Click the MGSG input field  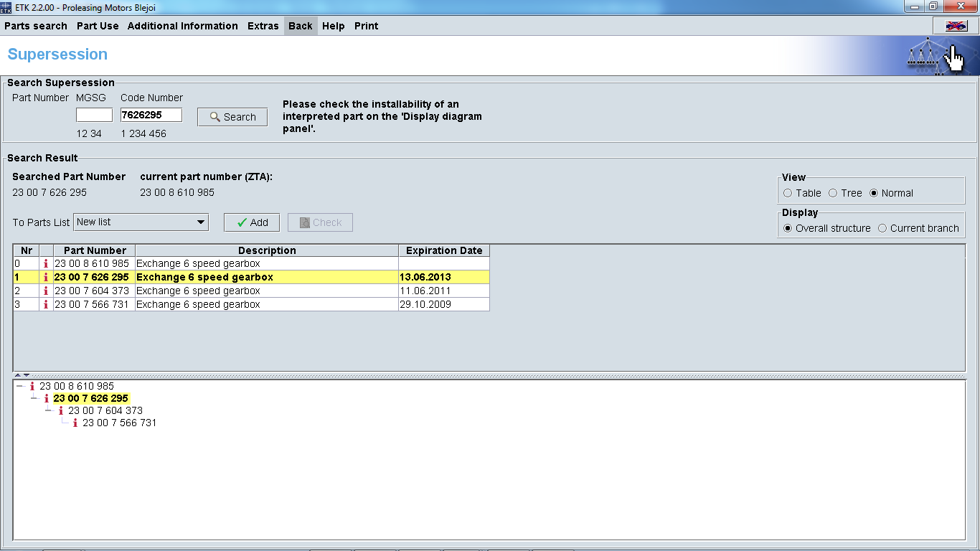[94, 115]
